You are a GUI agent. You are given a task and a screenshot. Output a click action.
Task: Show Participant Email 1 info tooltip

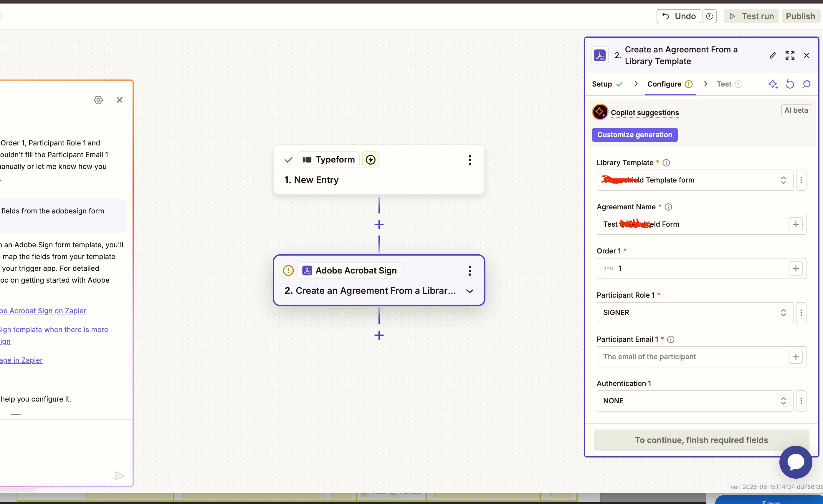[670, 339]
